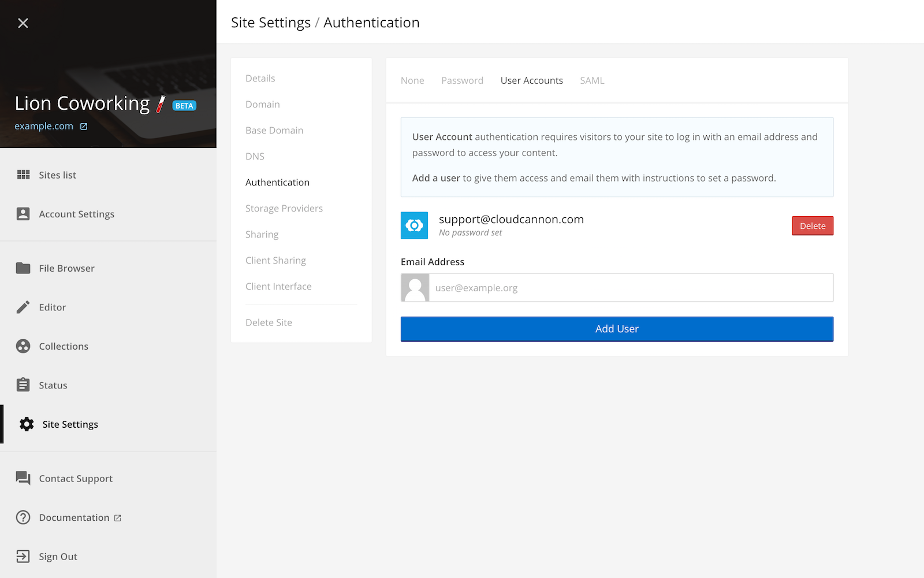Open the Sites list from the sidebar

(57, 175)
